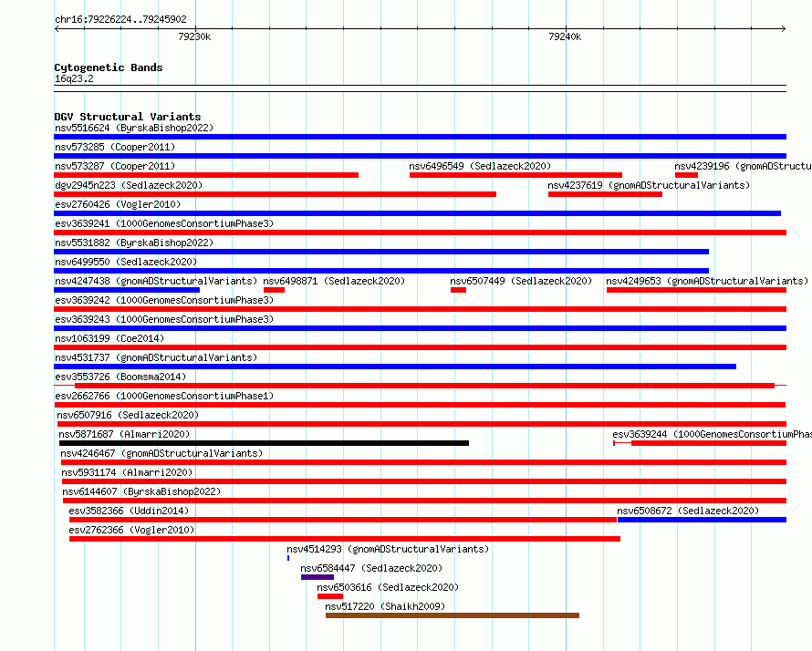Screen dimensions: 812x651
Task: Open the esv3639244 variant label
Action: click(712, 434)
